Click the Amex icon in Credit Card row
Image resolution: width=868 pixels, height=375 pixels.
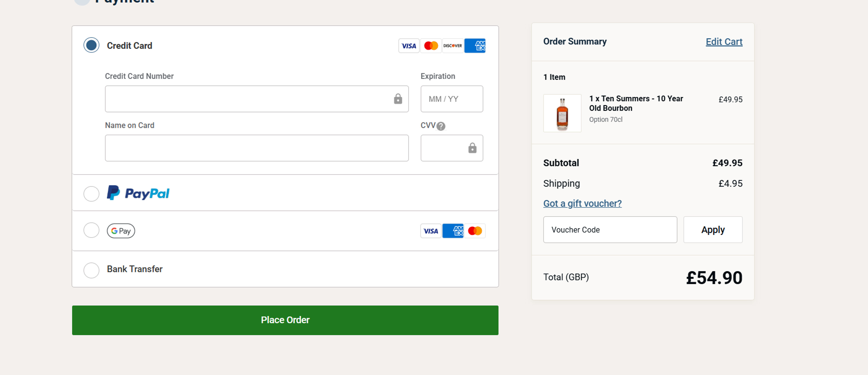[x=475, y=45]
